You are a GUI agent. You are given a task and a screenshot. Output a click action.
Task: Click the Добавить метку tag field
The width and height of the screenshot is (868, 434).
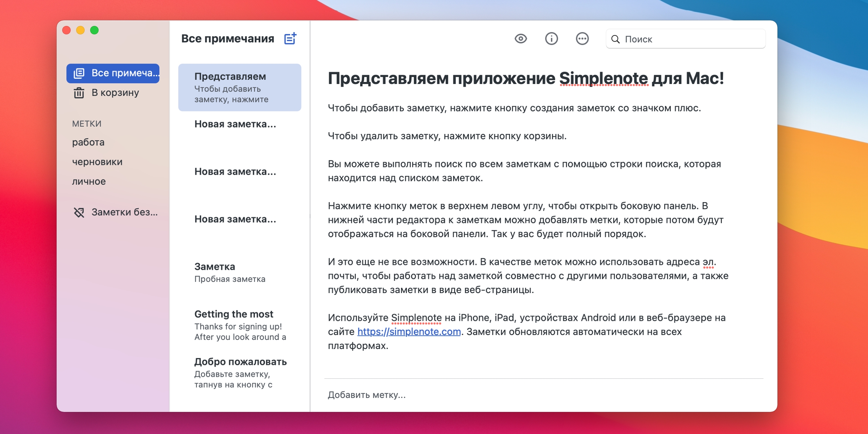click(x=367, y=395)
